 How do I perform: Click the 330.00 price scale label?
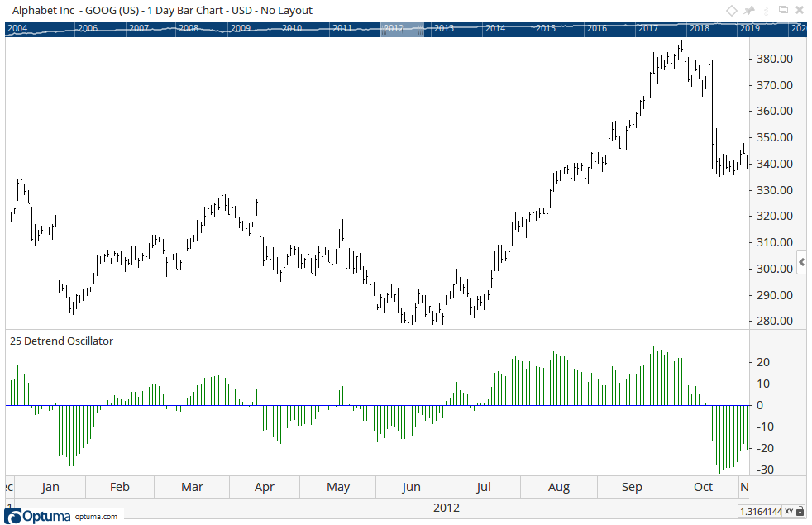(x=775, y=190)
